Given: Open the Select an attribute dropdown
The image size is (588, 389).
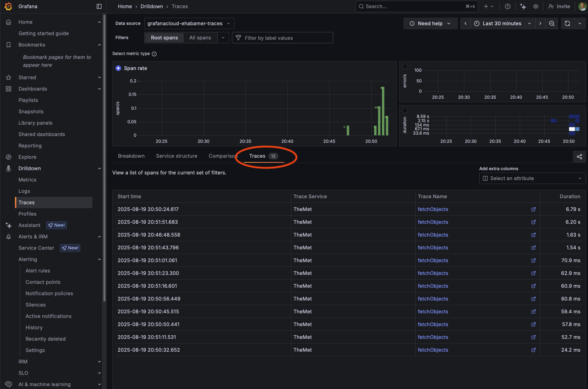Looking at the screenshot, I should point(532,178).
